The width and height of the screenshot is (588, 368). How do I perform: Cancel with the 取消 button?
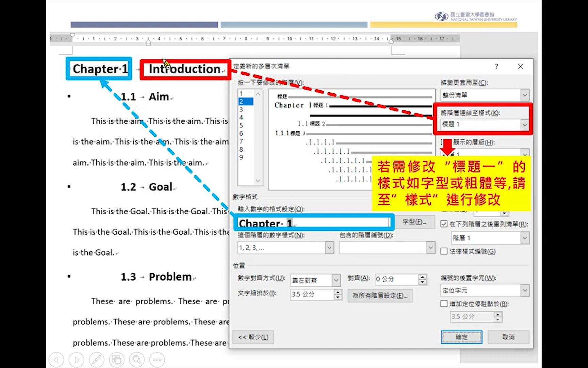pyautogui.click(x=508, y=337)
